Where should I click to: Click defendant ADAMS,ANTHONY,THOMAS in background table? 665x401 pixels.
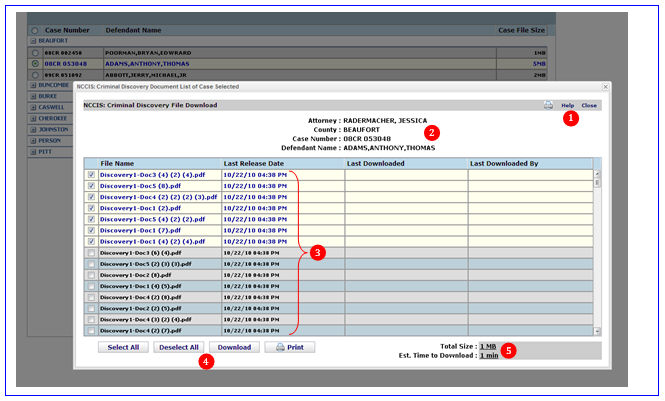click(147, 64)
